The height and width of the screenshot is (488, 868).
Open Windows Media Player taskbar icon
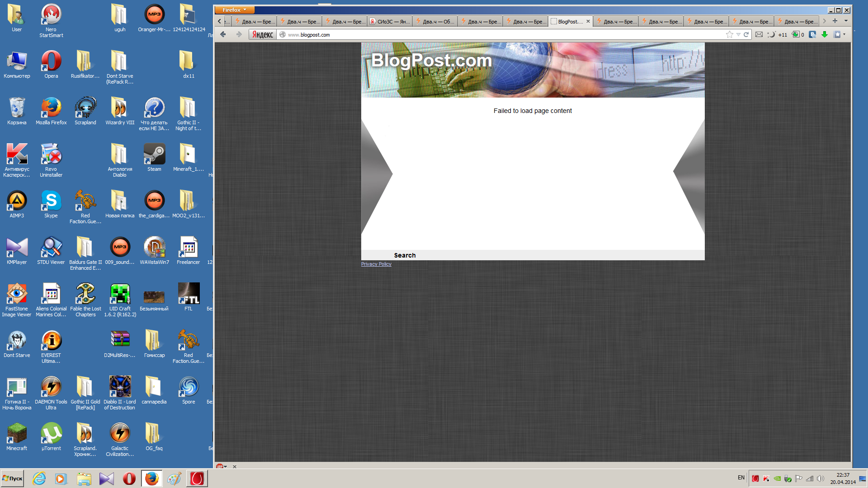61,479
